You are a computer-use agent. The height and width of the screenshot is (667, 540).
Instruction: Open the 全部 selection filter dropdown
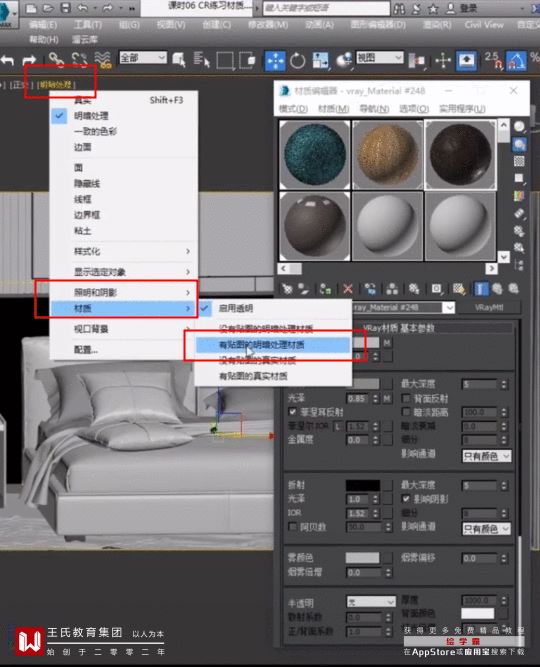point(143,57)
